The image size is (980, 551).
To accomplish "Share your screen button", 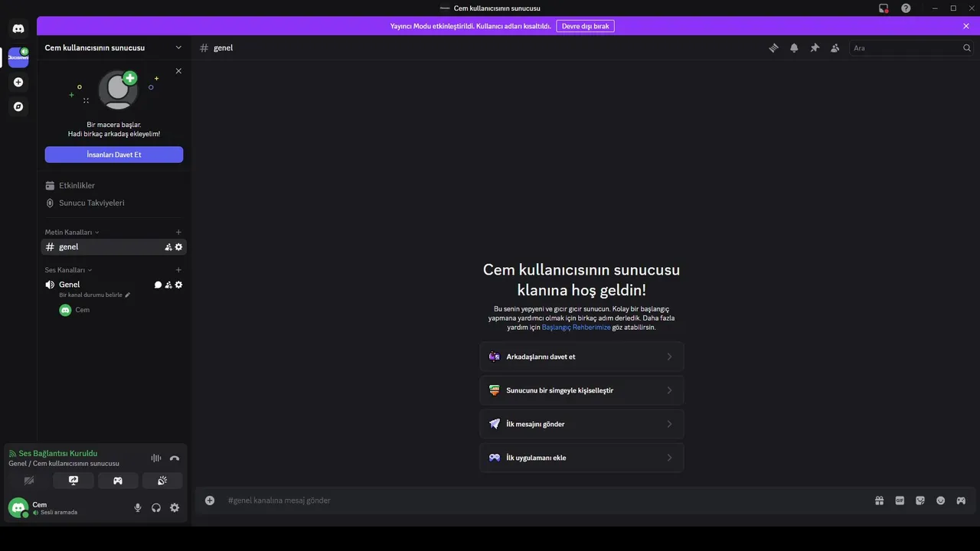I will (x=73, y=481).
